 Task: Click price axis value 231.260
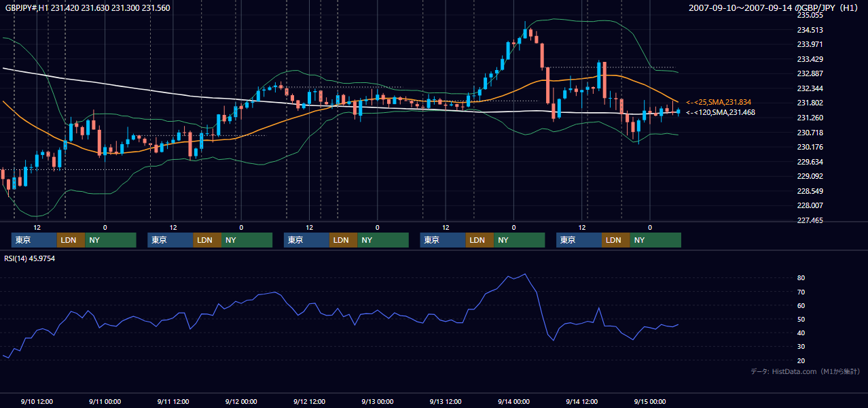[810, 118]
